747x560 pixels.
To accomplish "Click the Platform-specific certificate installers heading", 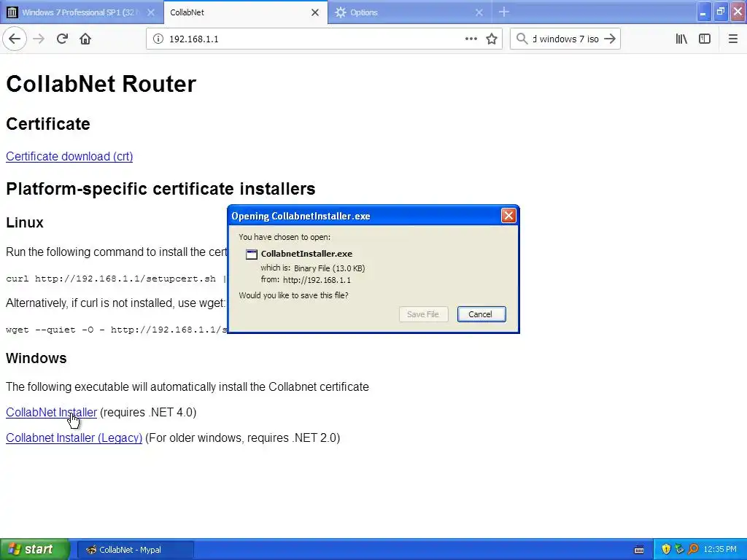I will click(160, 189).
